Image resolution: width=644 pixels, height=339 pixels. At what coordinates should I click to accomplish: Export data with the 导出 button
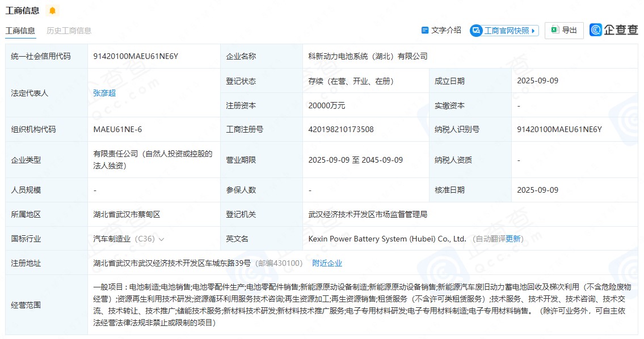(564, 31)
